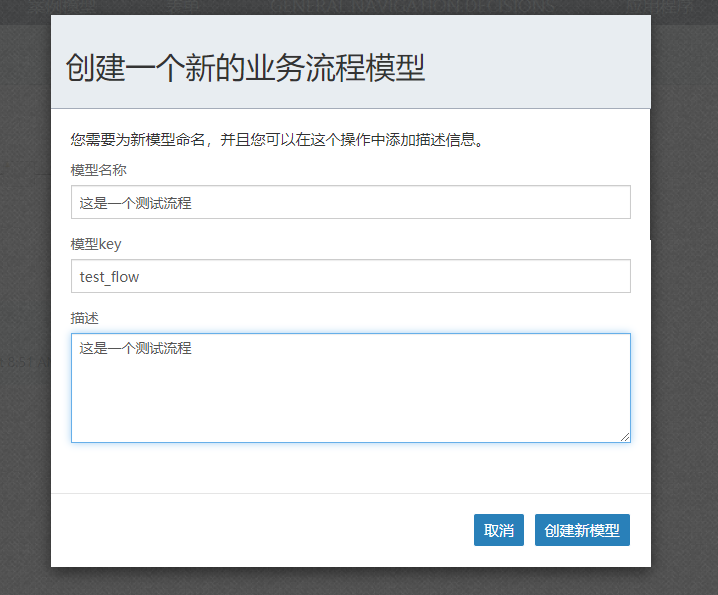This screenshot has height=595, width=718.
Task: Click the textarea resize handle corner
Action: pos(625,436)
